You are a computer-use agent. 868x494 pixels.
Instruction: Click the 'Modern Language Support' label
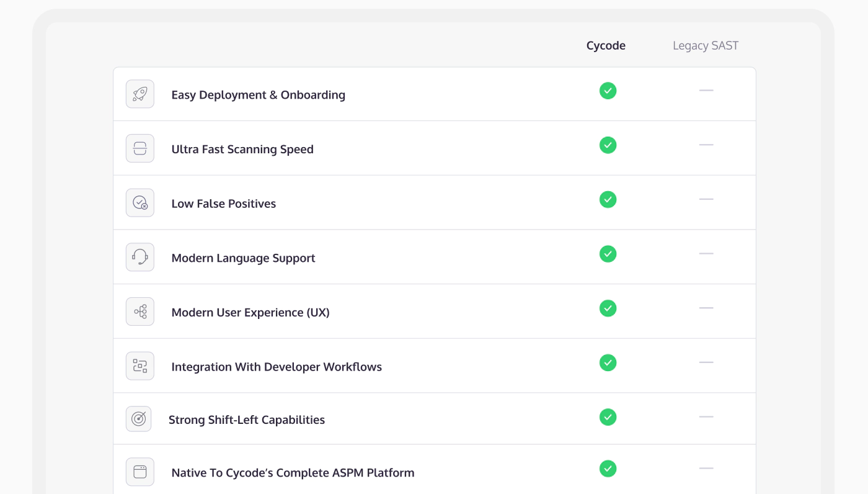(244, 258)
